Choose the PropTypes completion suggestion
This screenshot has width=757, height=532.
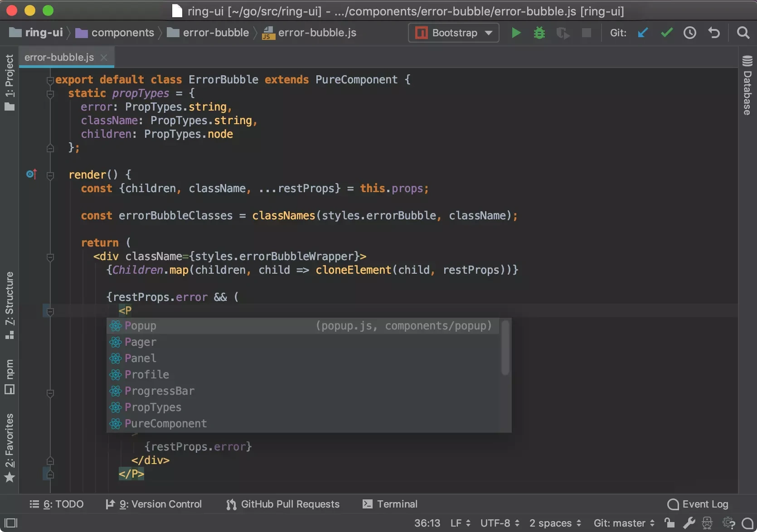coord(303,407)
